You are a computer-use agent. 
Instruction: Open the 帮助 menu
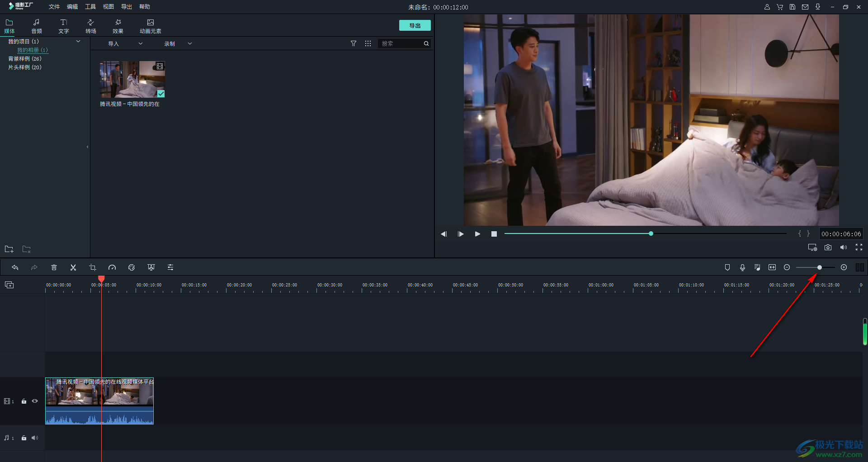click(145, 7)
